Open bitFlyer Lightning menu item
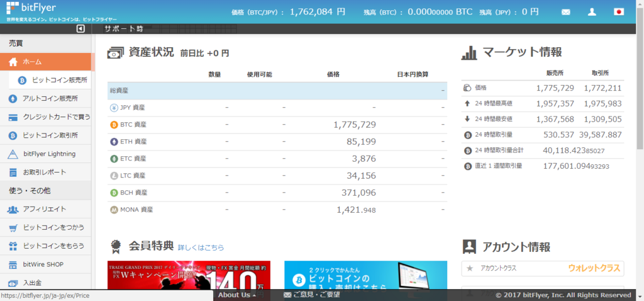 (x=45, y=154)
